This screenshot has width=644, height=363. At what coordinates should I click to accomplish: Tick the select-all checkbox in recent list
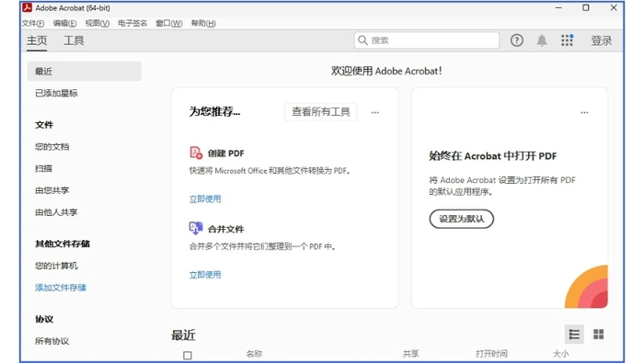click(x=188, y=356)
